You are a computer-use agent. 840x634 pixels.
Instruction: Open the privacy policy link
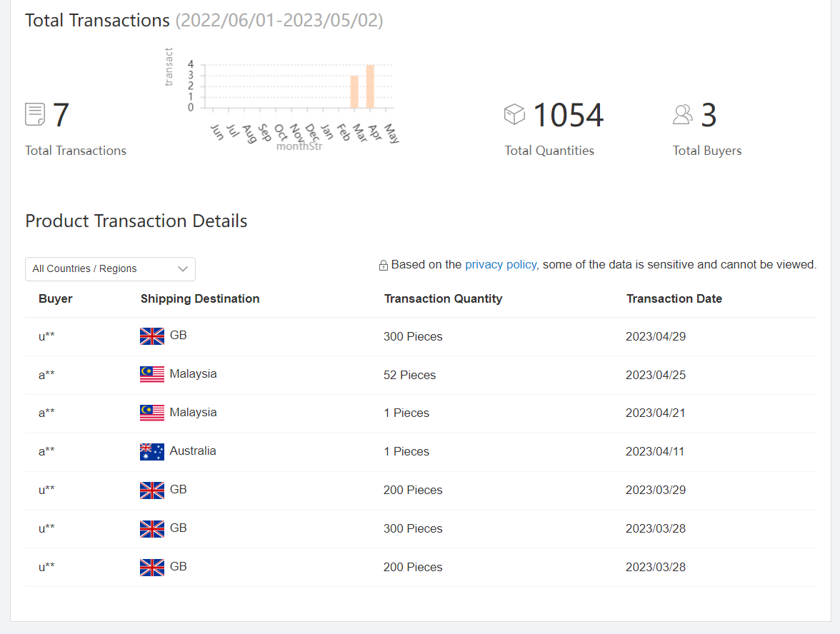(x=500, y=264)
